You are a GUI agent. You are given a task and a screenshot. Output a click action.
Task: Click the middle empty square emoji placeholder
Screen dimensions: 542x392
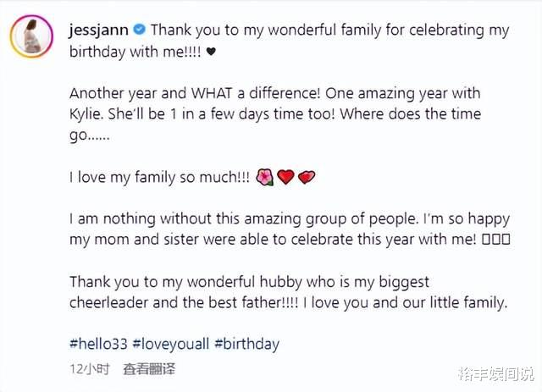pyautogui.click(x=496, y=240)
